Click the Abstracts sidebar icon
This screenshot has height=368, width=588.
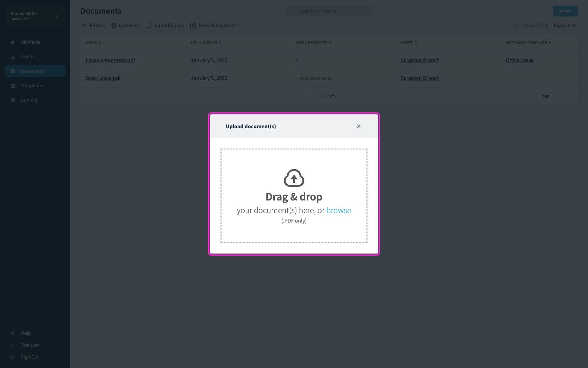(13, 42)
